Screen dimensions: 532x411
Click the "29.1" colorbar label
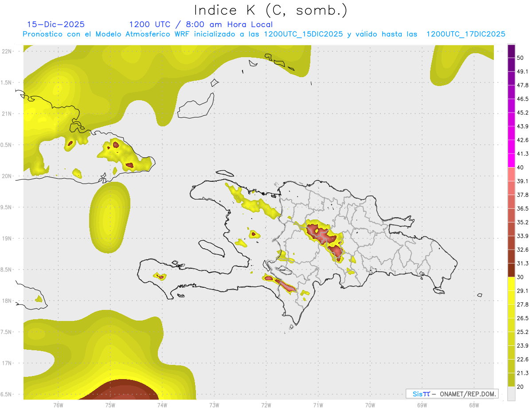[523, 291]
